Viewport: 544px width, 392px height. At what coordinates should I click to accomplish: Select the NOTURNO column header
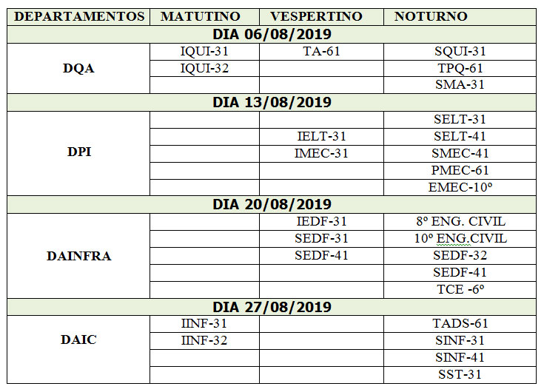click(x=420, y=16)
